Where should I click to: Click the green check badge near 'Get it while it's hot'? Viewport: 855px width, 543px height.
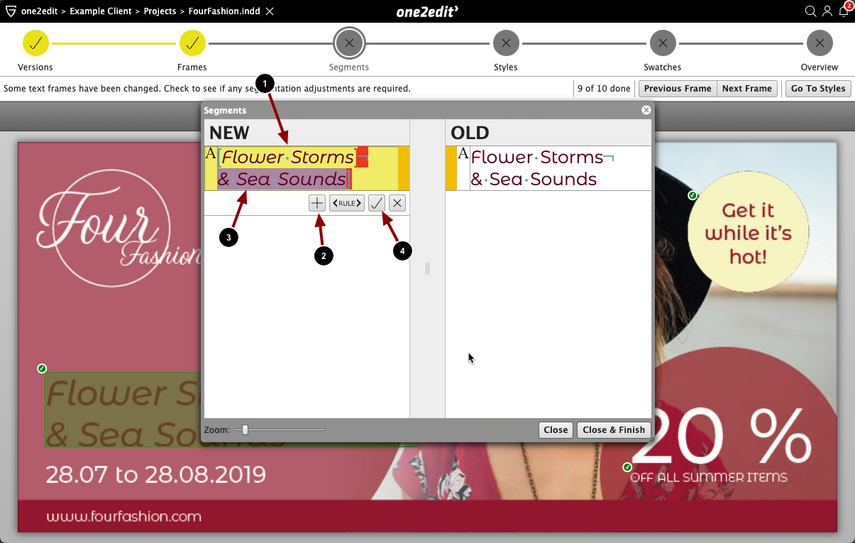click(692, 195)
